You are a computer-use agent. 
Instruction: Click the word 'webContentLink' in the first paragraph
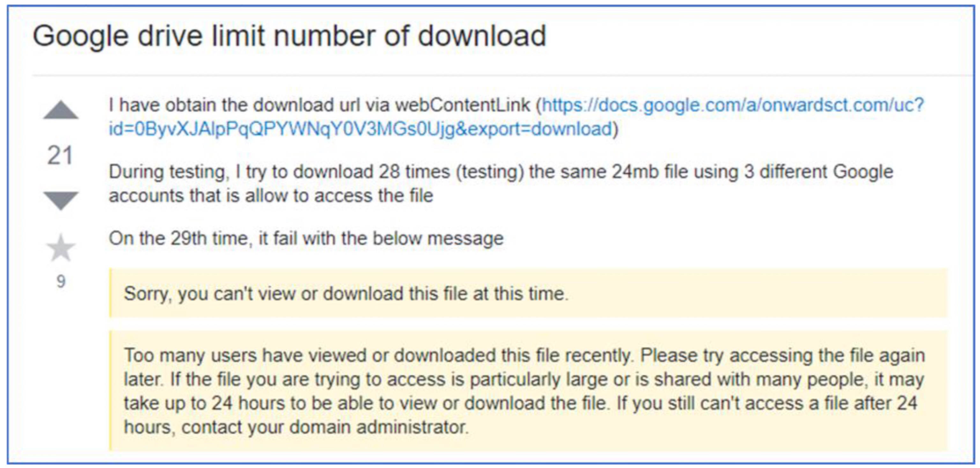click(x=463, y=105)
